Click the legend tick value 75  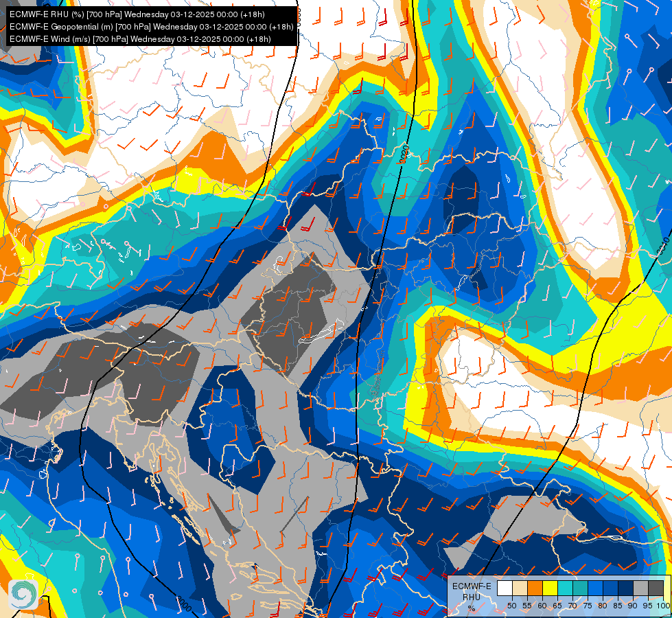pyautogui.click(x=588, y=606)
